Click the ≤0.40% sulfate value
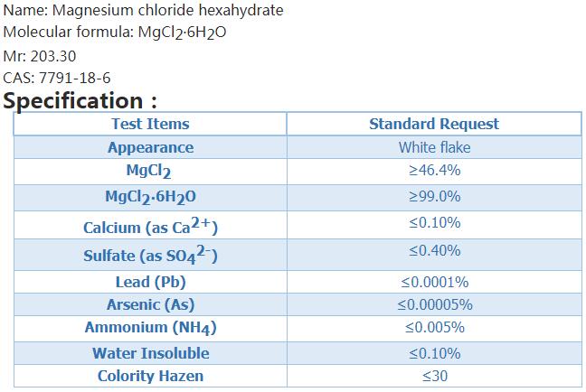The image size is (586, 392). 434,250
